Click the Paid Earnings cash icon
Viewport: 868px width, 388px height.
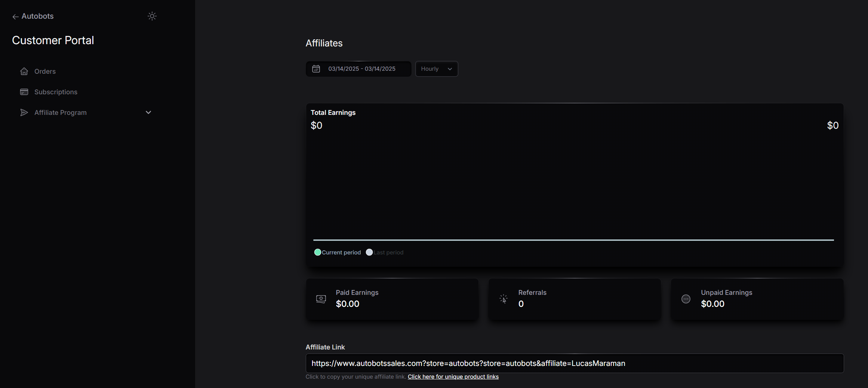click(x=321, y=299)
